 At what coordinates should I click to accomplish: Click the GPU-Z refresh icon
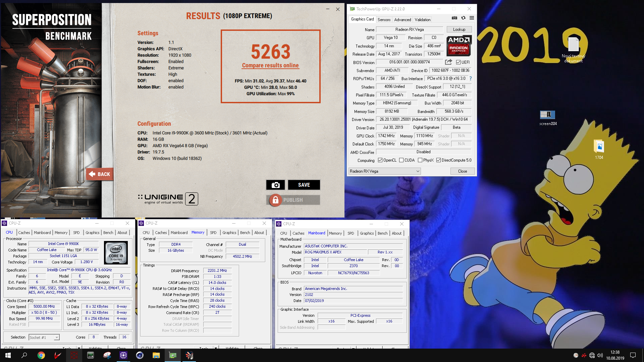click(x=463, y=18)
